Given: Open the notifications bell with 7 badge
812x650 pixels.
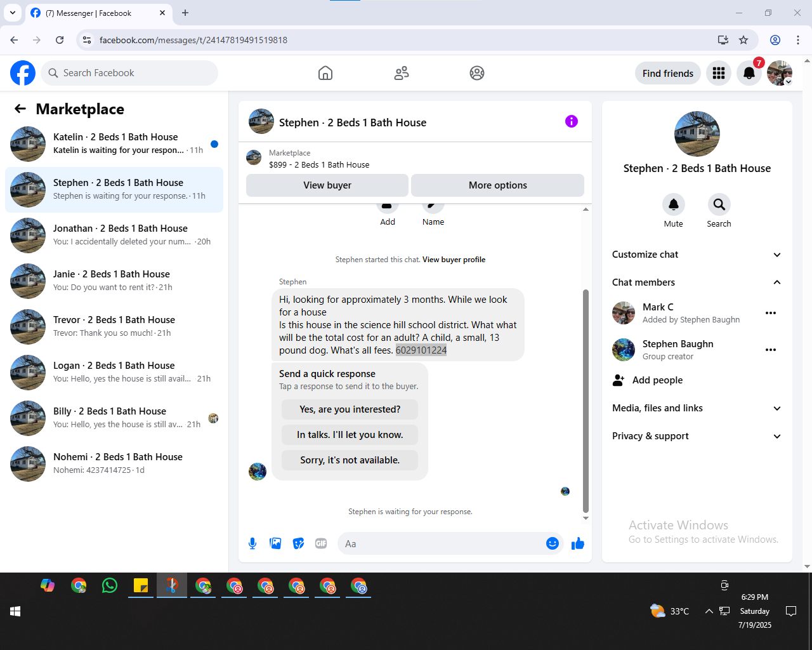Looking at the screenshot, I should [749, 73].
